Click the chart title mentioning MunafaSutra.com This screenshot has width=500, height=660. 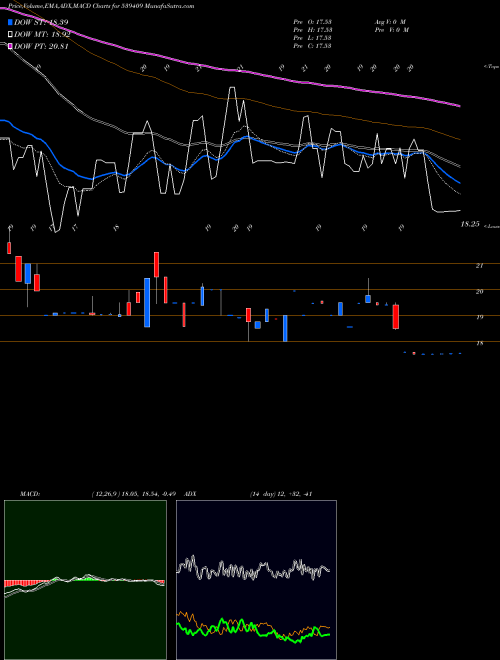[101, 7]
